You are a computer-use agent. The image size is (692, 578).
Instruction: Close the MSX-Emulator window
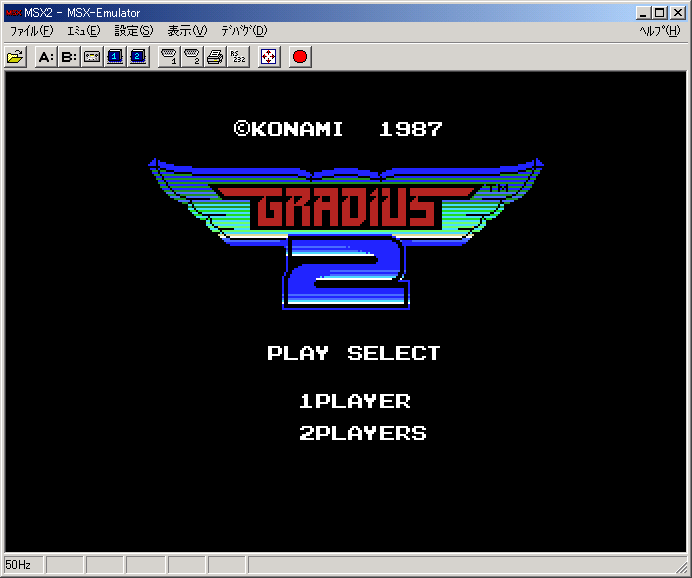[x=677, y=13]
